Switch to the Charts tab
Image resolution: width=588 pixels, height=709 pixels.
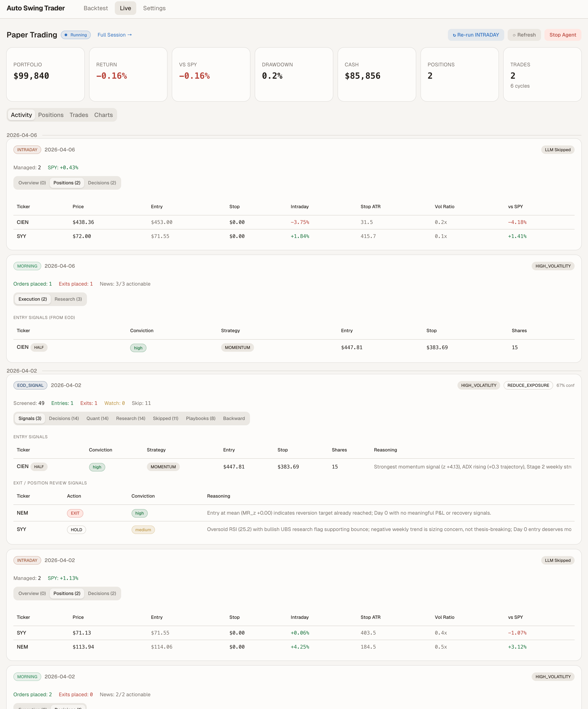click(103, 115)
